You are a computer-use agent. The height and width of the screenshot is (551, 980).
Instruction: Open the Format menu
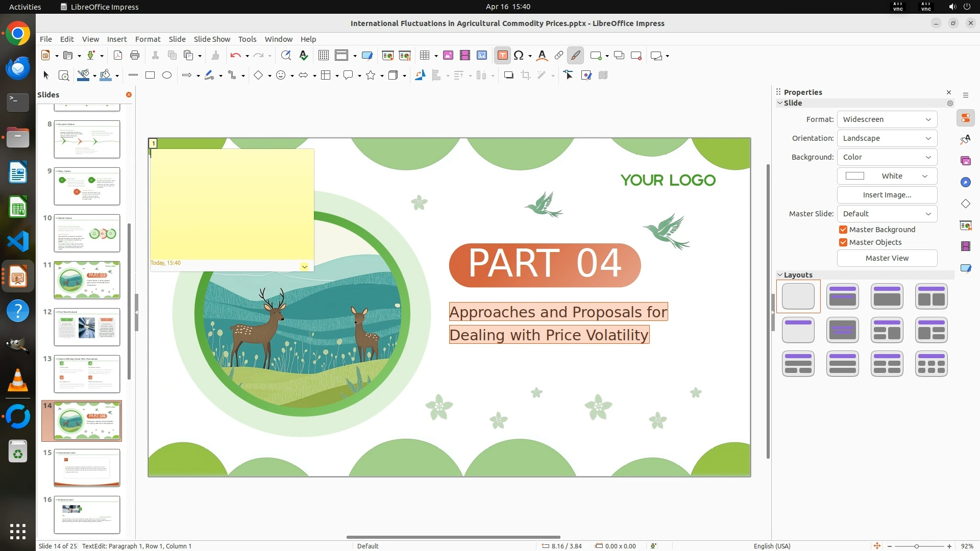coord(148,39)
